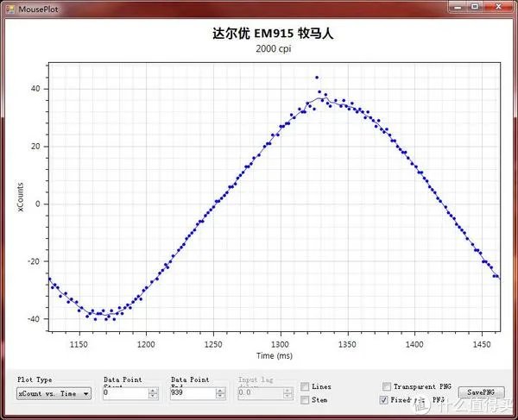Click the outlier data point near 44 counts

point(317,78)
